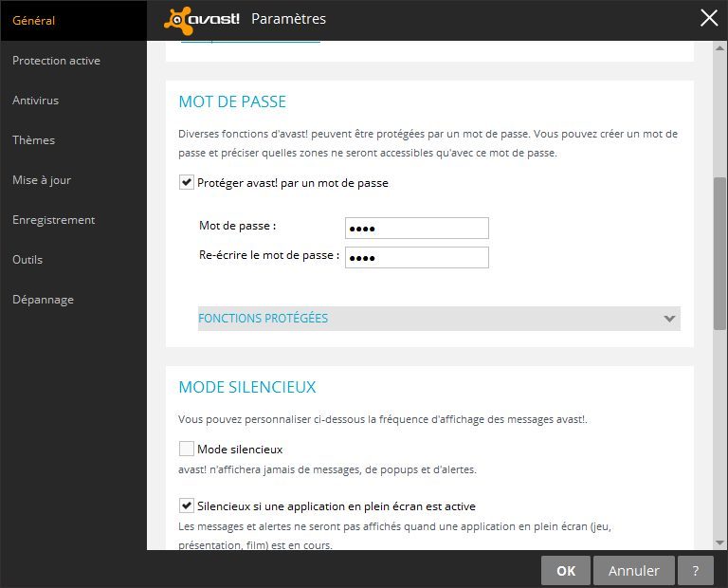Open the Enregistrement section
The image size is (728, 588).
tap(54, 220)
